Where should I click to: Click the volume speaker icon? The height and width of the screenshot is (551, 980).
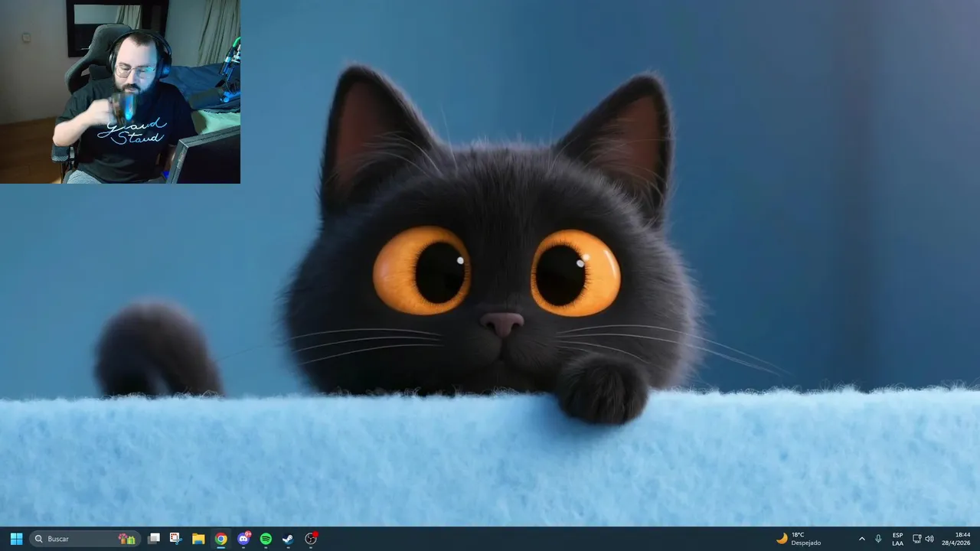click(929, 539)
